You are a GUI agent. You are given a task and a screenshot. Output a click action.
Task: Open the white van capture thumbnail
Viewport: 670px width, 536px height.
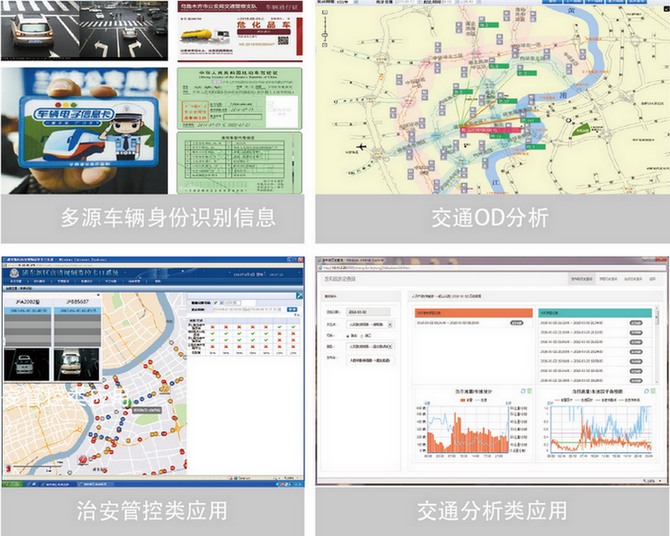point(76,364)
